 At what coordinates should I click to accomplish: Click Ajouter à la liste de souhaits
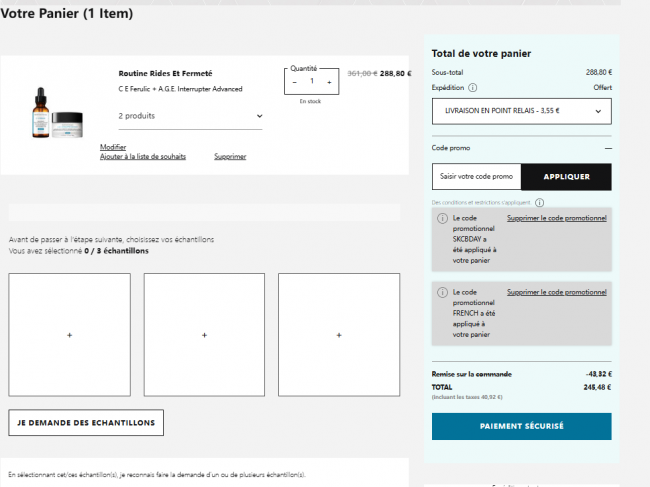click(x=142, y=157)
